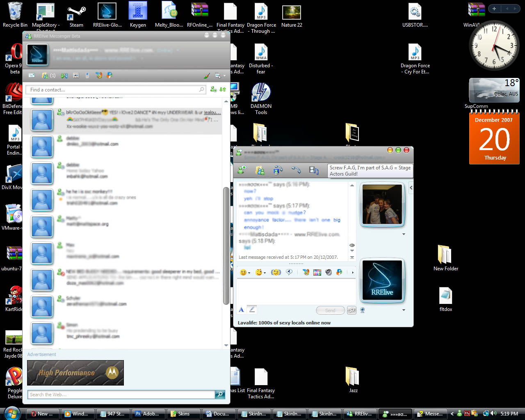Click the phone call icon in chat toolbar

pyautogui.click(x=296, y=170)
